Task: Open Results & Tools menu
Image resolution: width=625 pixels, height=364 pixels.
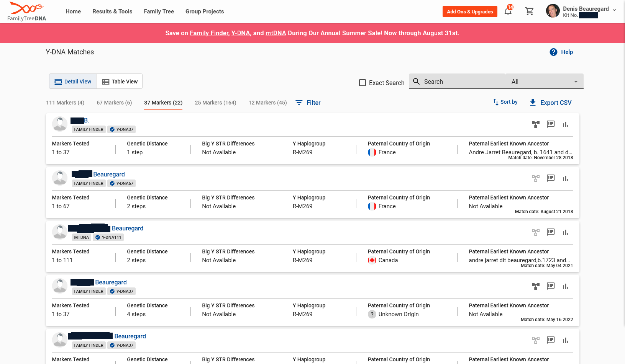Action: [x=112, y=11]
